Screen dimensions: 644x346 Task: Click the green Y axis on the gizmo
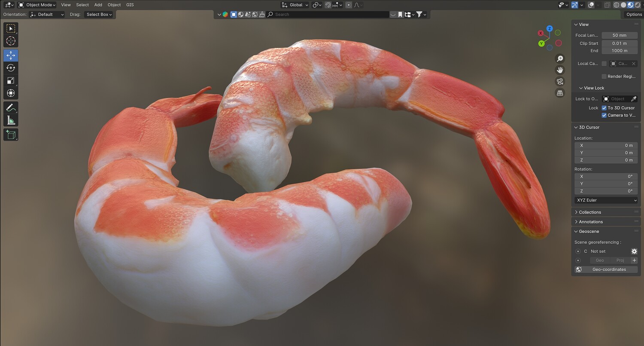click(541, 43)
